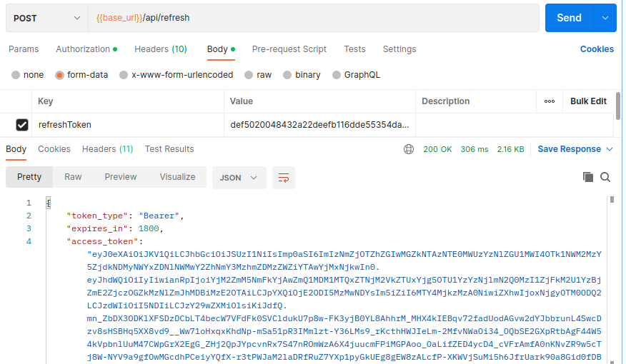Viewport: 626px width, 364px height.
Task: Open the Headers (10) request tab
Action: [x=161, y=49]
